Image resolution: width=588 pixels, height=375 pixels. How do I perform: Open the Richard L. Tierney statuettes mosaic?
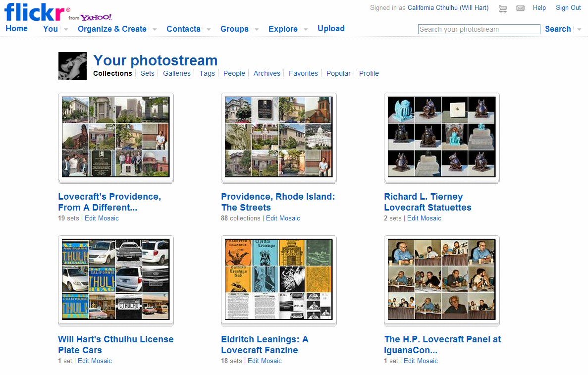tap(441, 137)
